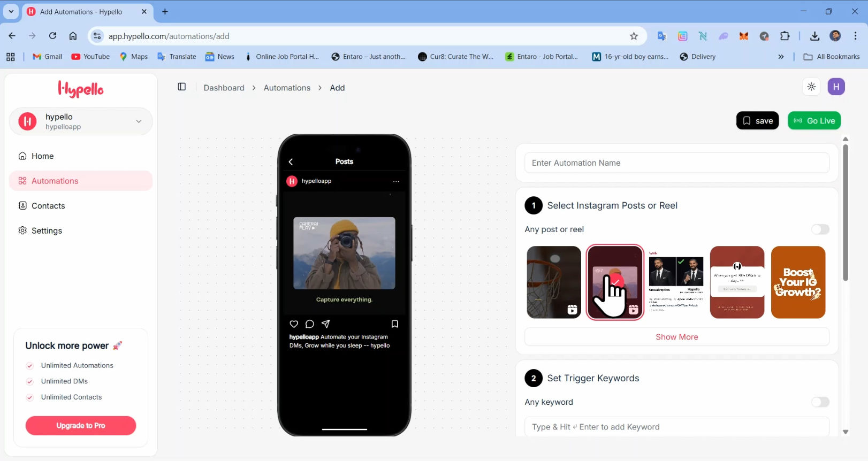868x461 pixels.
Task: Click the form panel vertical scrollbar
Action: coord(846,214)
